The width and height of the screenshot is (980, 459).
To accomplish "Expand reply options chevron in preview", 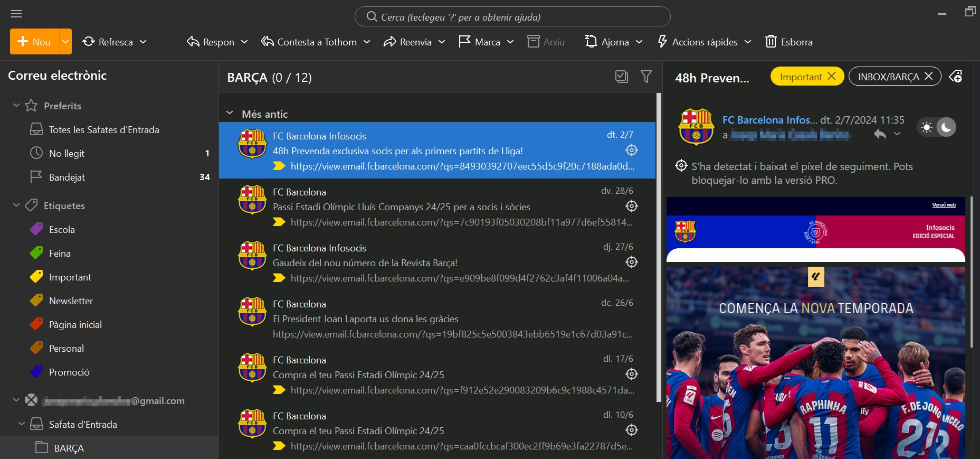I will pyautogui.click(x=897, y=134).
